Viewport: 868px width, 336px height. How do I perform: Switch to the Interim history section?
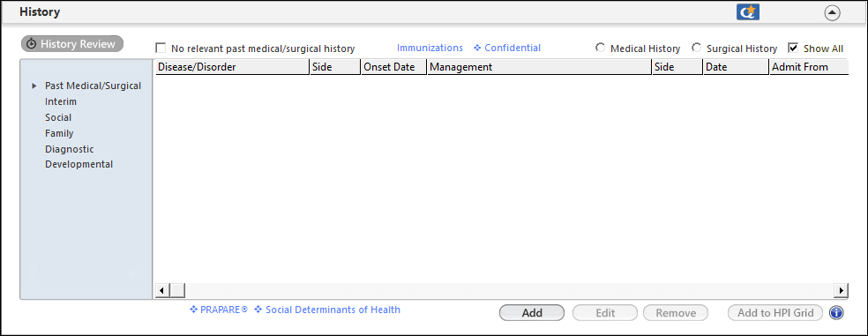click(61, 101)
